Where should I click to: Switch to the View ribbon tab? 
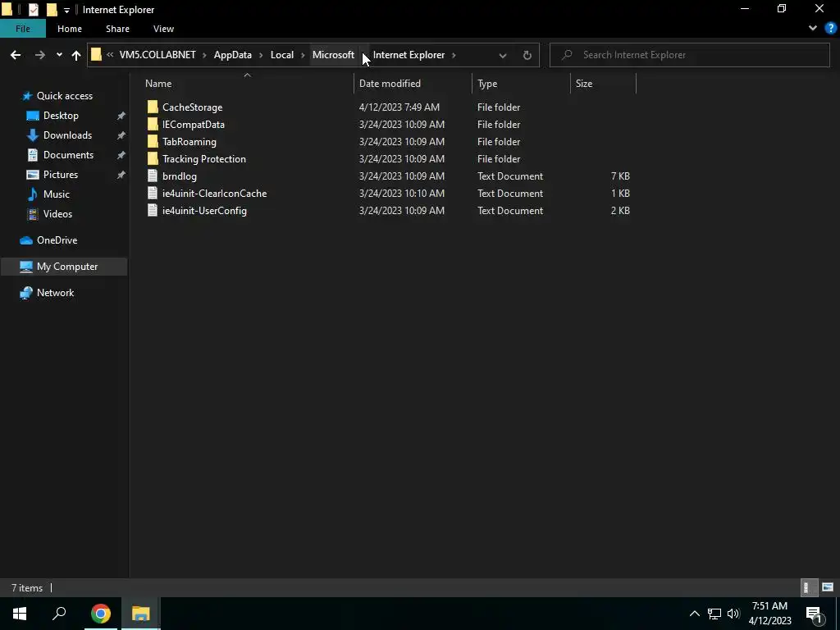coord(163,29)
